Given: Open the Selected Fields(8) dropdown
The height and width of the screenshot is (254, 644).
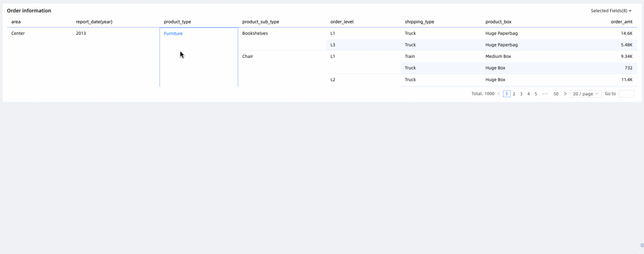Looking at the screenshot, I should coord(611,11).
